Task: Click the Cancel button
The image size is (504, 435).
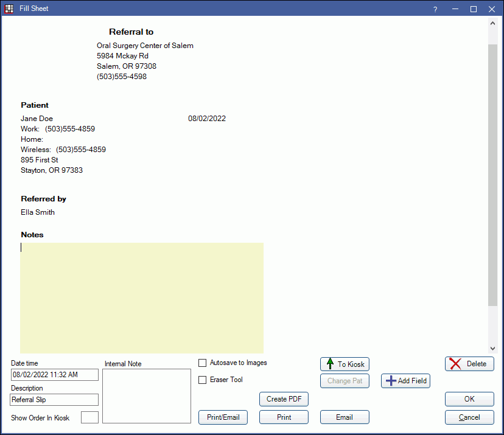Action: [469, 417]
